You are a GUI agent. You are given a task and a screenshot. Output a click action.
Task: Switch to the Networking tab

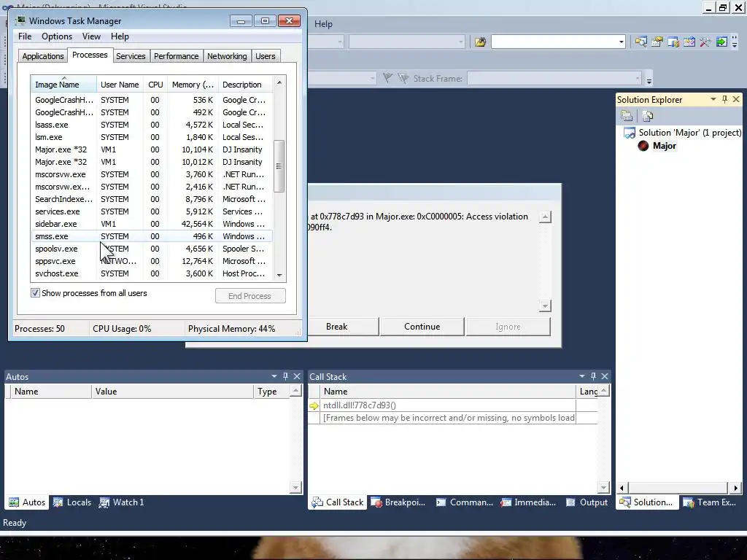(x=227, y=56)
